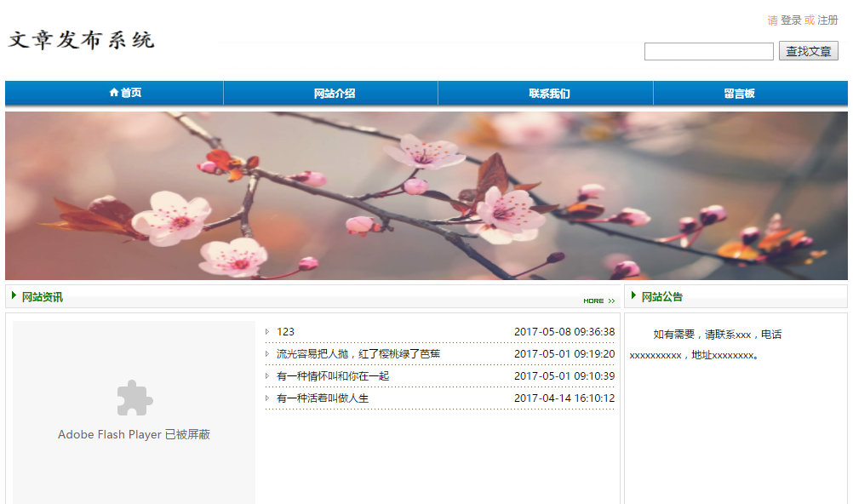Click the MORE link in 网站资讯

[599, 301]
